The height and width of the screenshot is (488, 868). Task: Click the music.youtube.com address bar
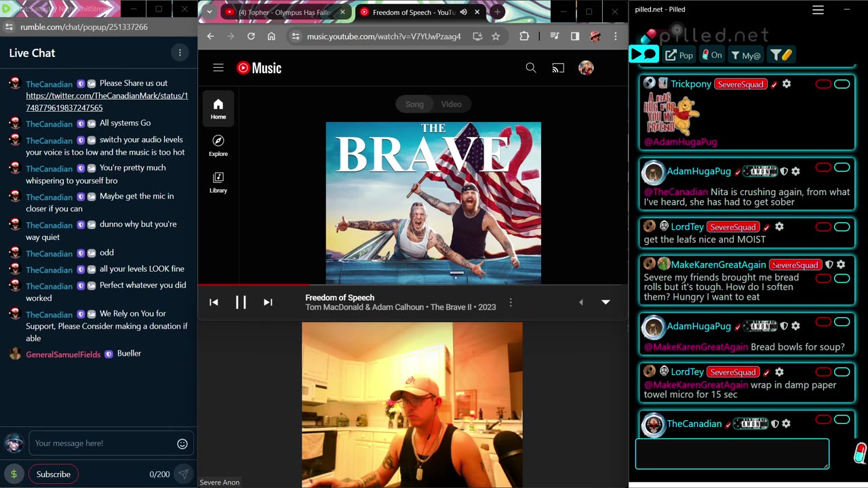tap(384, 37)
